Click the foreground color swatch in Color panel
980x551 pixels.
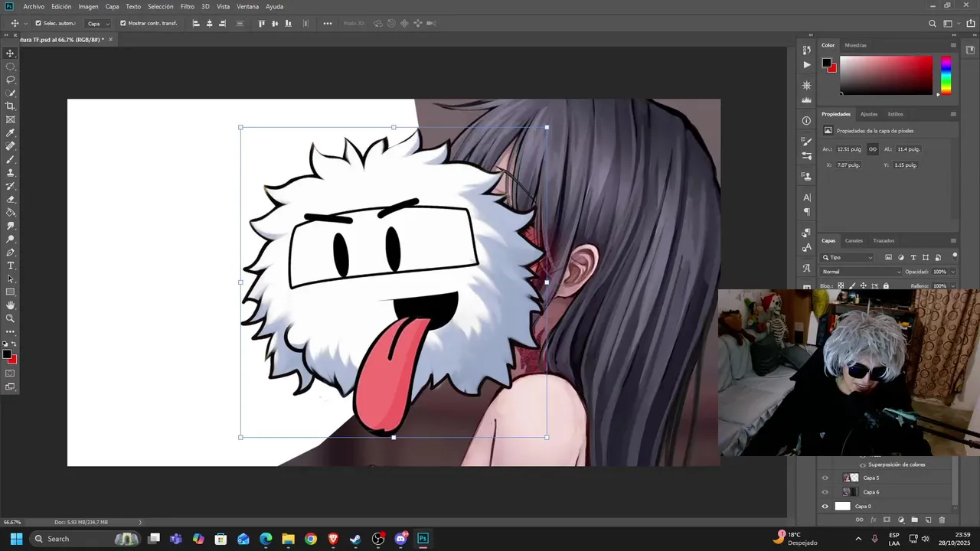tap(827, 64)
